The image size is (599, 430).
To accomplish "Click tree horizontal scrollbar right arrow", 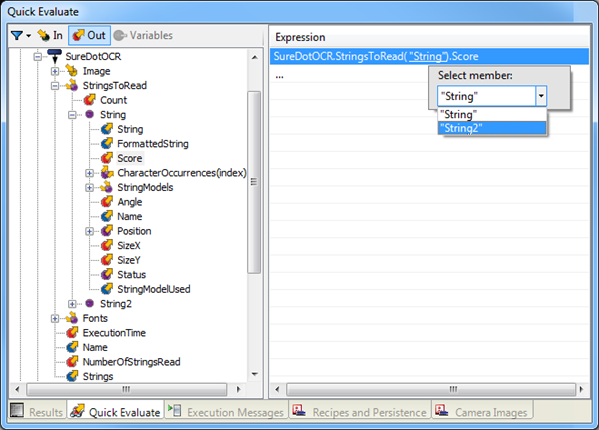I will pos(238,390).
